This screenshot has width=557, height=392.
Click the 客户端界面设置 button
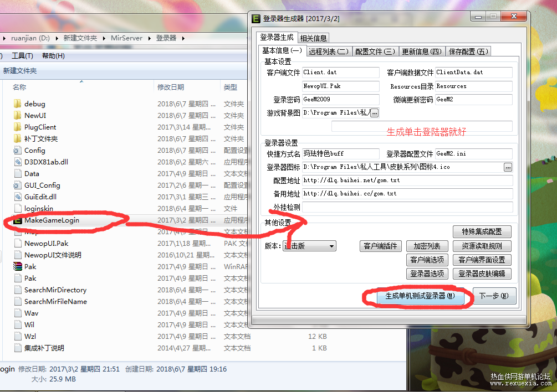[482, 260]
